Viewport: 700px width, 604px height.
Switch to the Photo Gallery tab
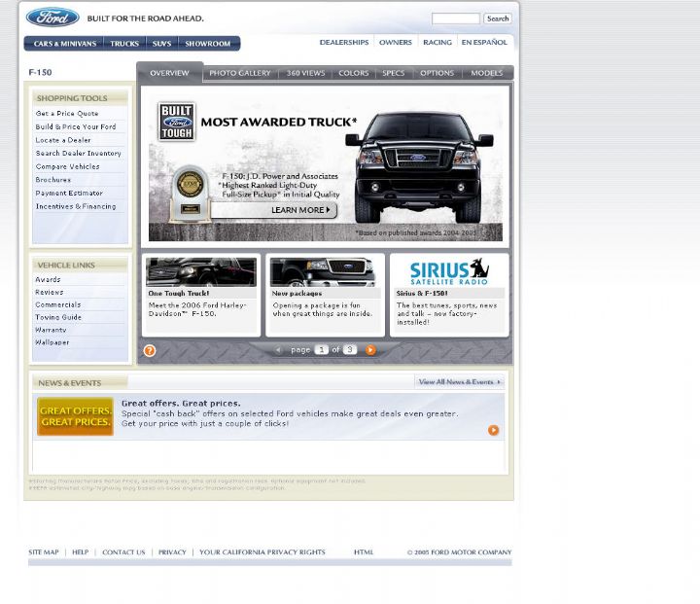[x=239, y=73]
